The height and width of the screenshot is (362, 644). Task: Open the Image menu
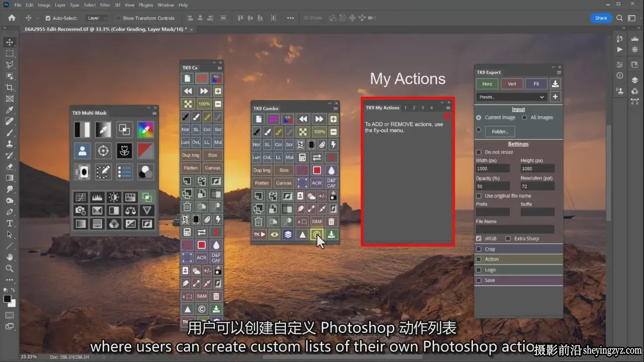pyautogui.click(x=44, y=5)
